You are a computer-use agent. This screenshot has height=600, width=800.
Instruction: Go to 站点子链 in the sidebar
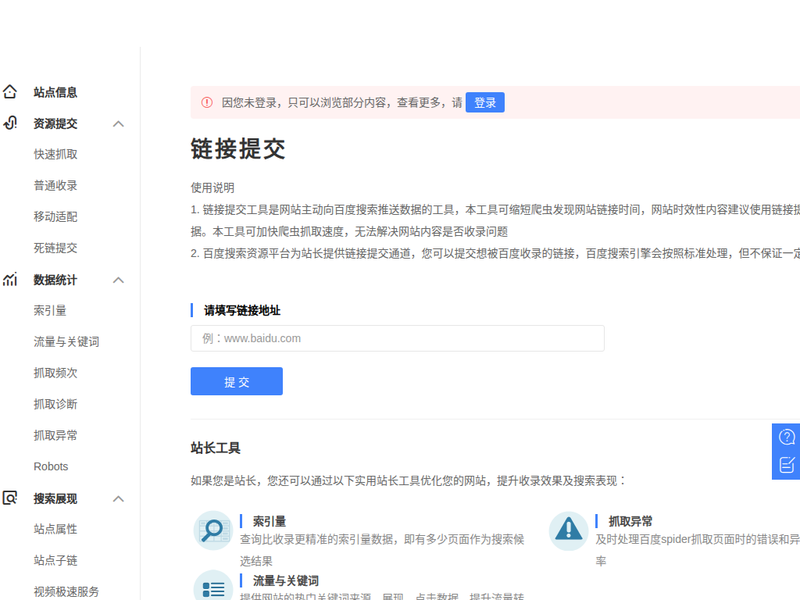pyautogui.click(x=55, y=560)
